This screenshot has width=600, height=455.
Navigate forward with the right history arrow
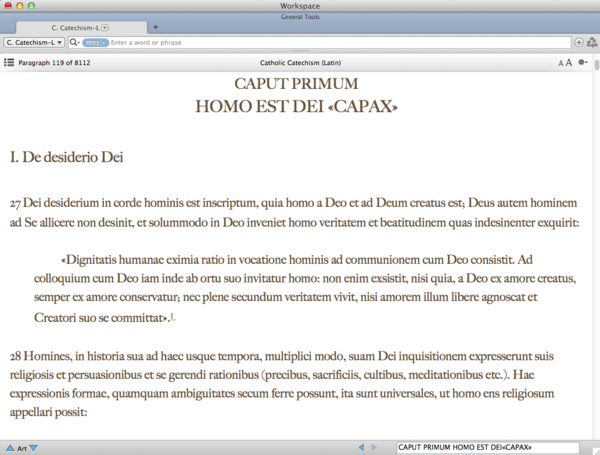(374, 447)
